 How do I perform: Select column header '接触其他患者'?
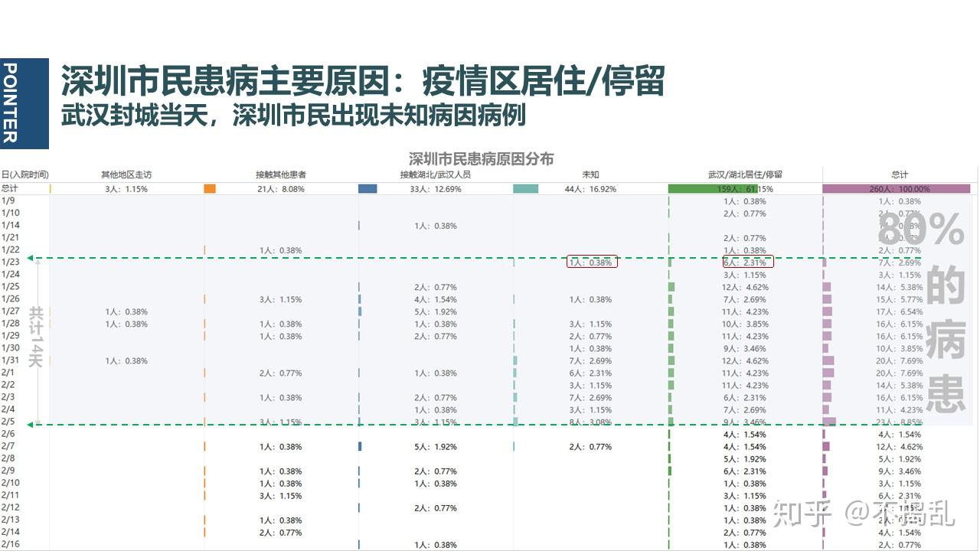pos(281,175)
